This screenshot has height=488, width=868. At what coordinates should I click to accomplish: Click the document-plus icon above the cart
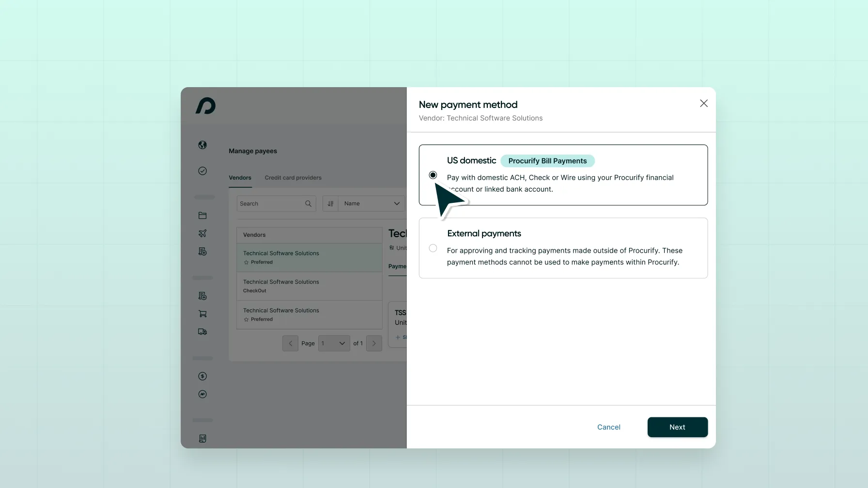click(x=202, y=296)
